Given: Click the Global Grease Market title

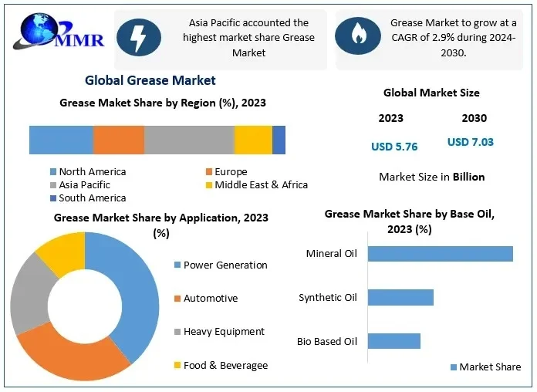Looking at the screenshot, I should coord(150,80).
